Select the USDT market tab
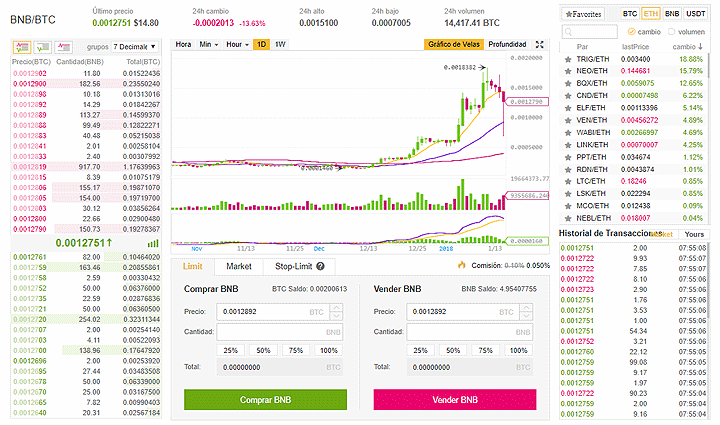 tap(696, 14)
